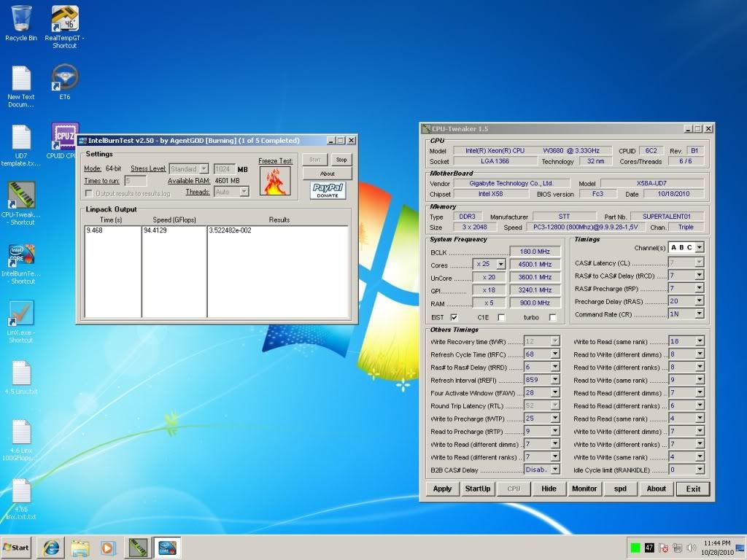The width and height of the screenshot is (747, 560).
Task: Click the Linpack speed value 94.4129
Action: point(156,230)
